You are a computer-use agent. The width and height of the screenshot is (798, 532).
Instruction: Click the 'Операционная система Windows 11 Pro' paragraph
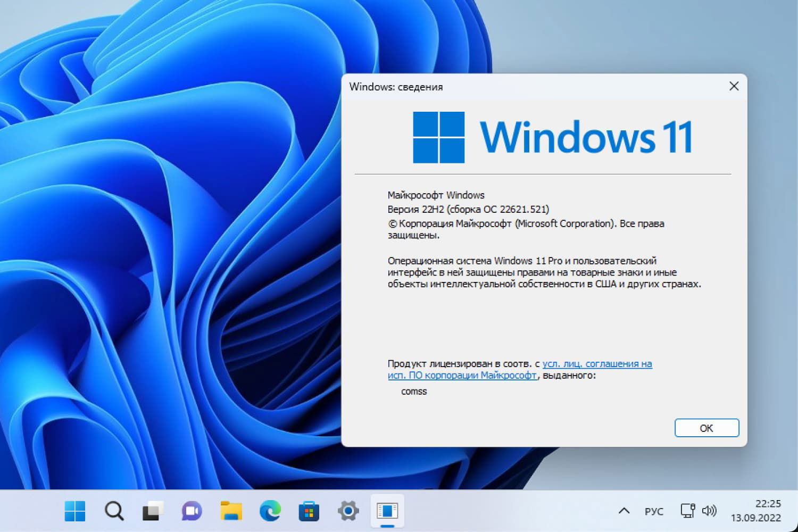[544, 272]
